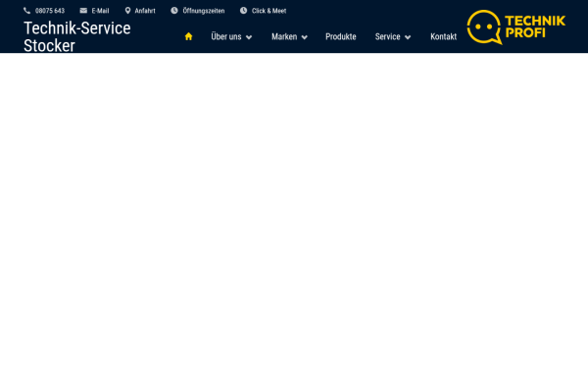The width and height of the screenshot is (588, 368).
Task: Go to the Produkte page
Action: tap(341, 37)
